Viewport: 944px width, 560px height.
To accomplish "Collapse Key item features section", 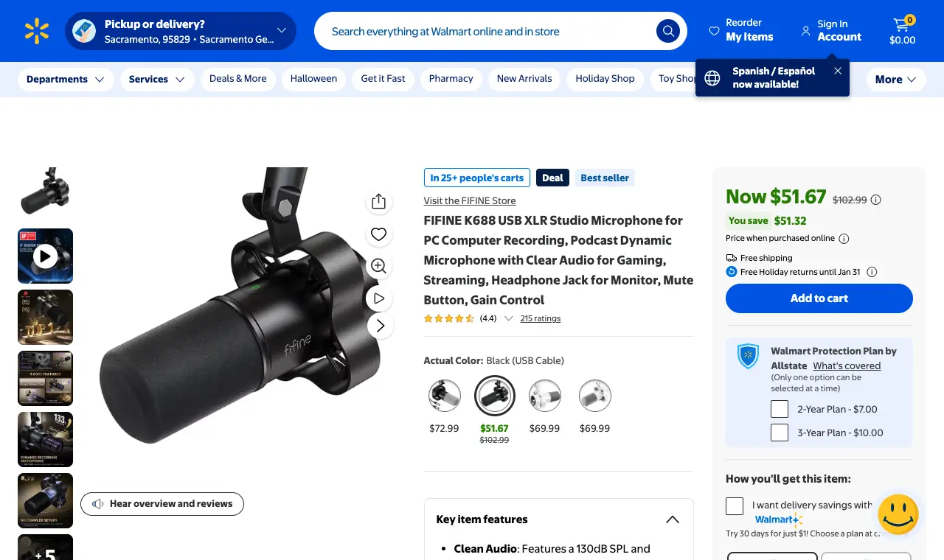I will pos(673,519).
